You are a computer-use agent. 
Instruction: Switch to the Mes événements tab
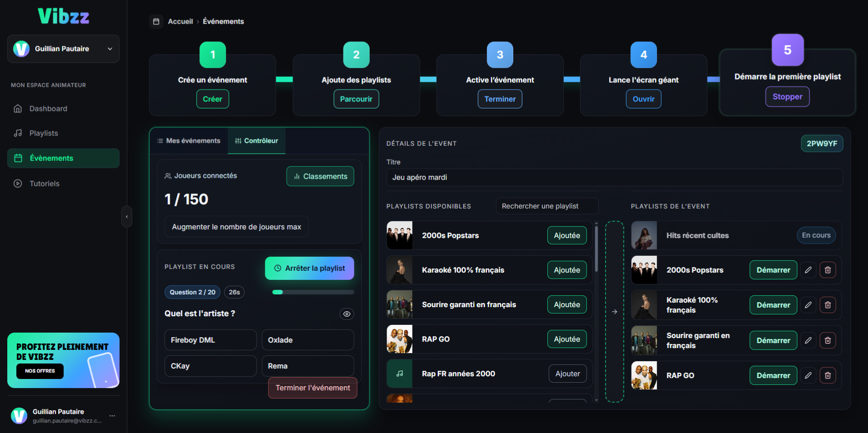188,141
